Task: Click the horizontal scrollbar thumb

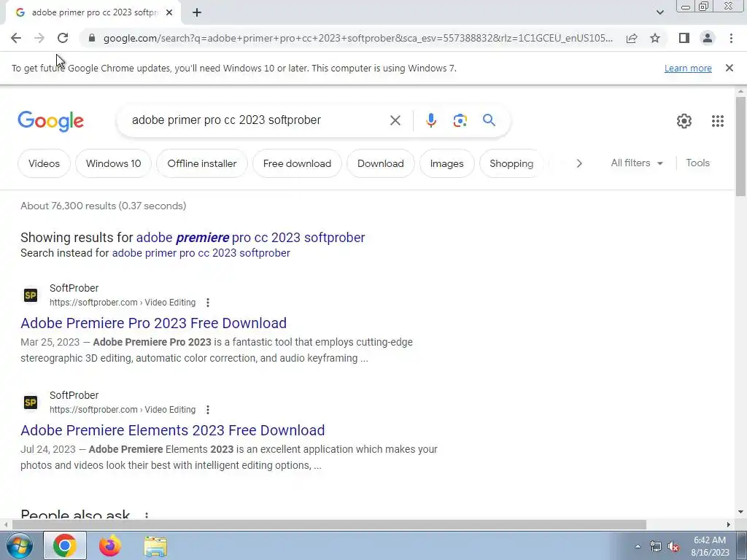Action: (x=329, y=525)
